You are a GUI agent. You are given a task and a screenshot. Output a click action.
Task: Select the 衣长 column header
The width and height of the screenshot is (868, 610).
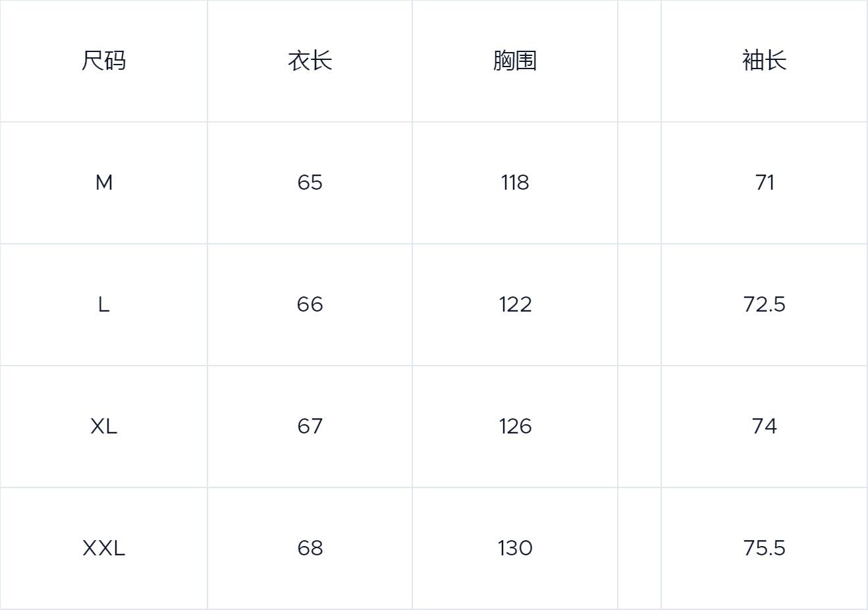click(x=310, y=61)
